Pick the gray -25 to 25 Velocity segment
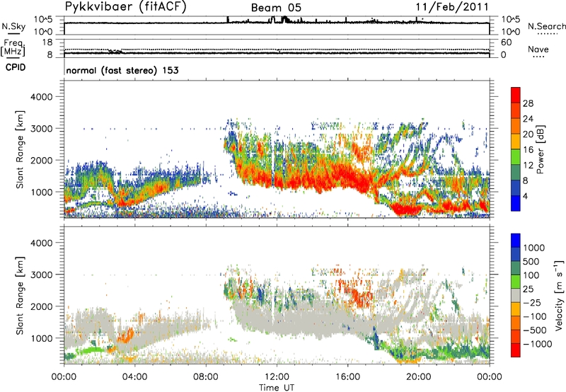The width and height of the screenshot is (566, 392). point(516,295)
